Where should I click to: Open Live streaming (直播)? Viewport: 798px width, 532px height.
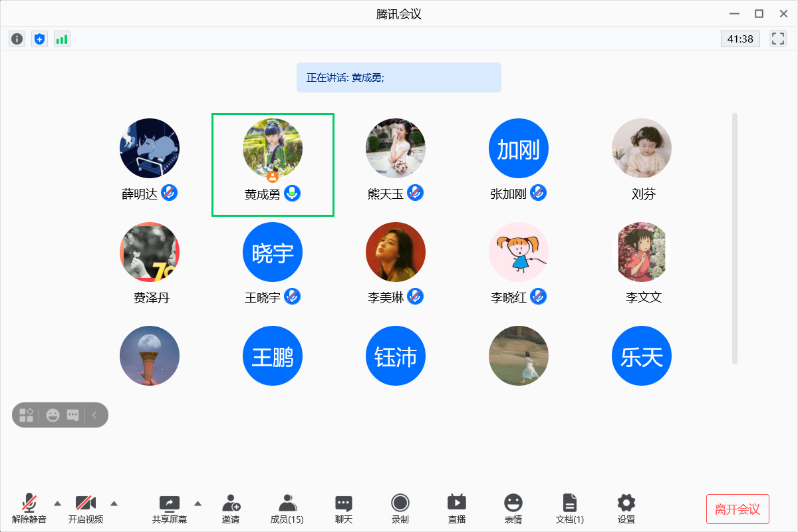point(457,509)
